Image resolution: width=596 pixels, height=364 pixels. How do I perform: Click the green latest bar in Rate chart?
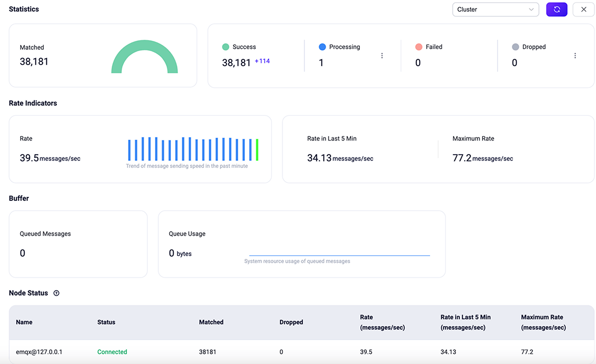click(257, 150)
